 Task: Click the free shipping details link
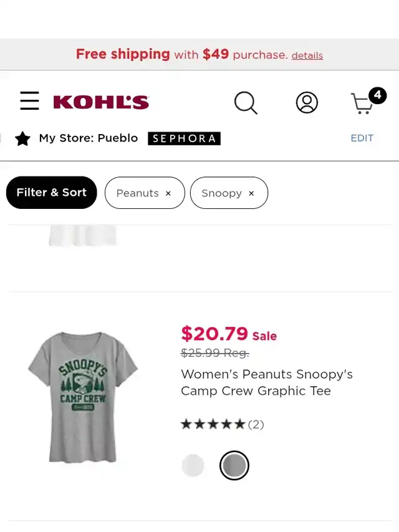tap(307, 56)
